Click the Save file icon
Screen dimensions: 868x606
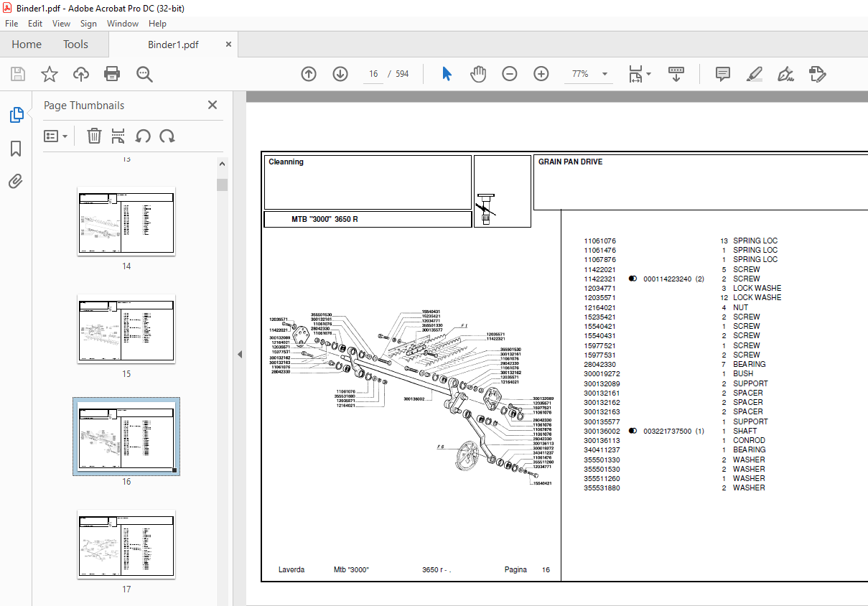(x=18, y=74)
